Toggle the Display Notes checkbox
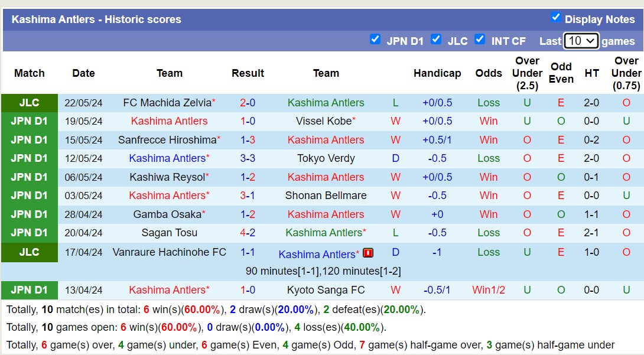 pos(555,18)
